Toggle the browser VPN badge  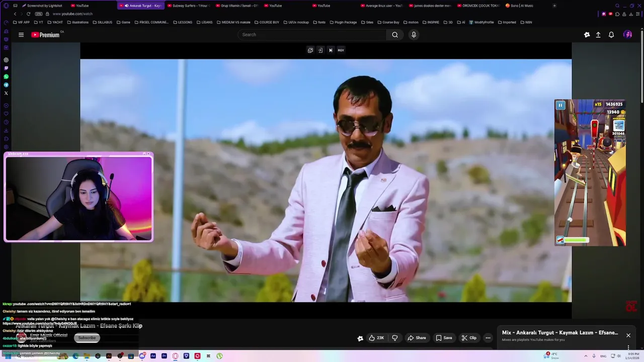click(39, 14)
